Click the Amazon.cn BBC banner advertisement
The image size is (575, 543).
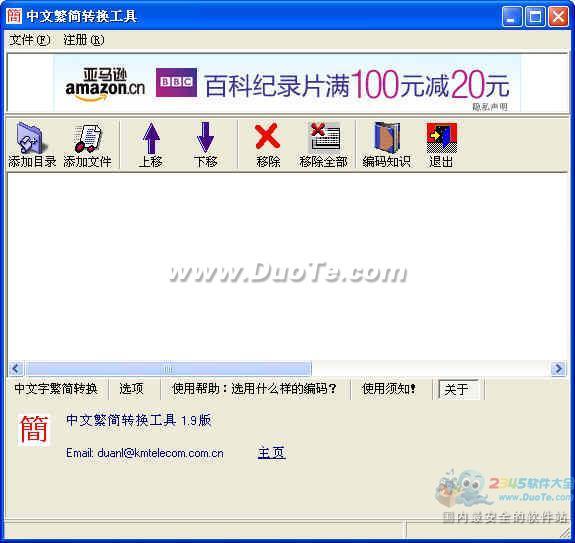(x=287, y=83)
